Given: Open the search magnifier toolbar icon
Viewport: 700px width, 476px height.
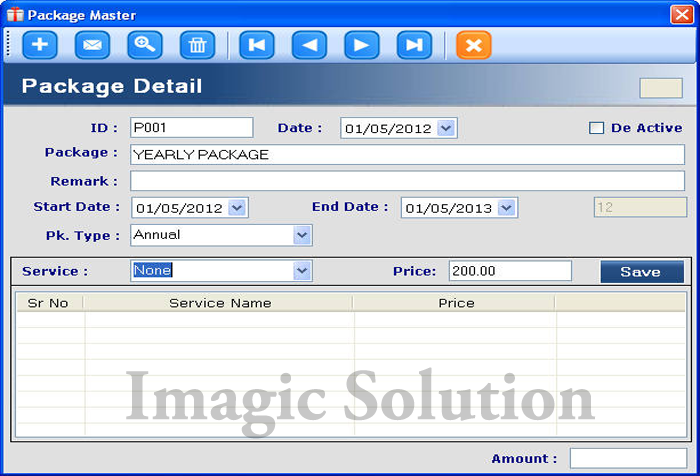Looking at the screenshot, I should [145, 45].
